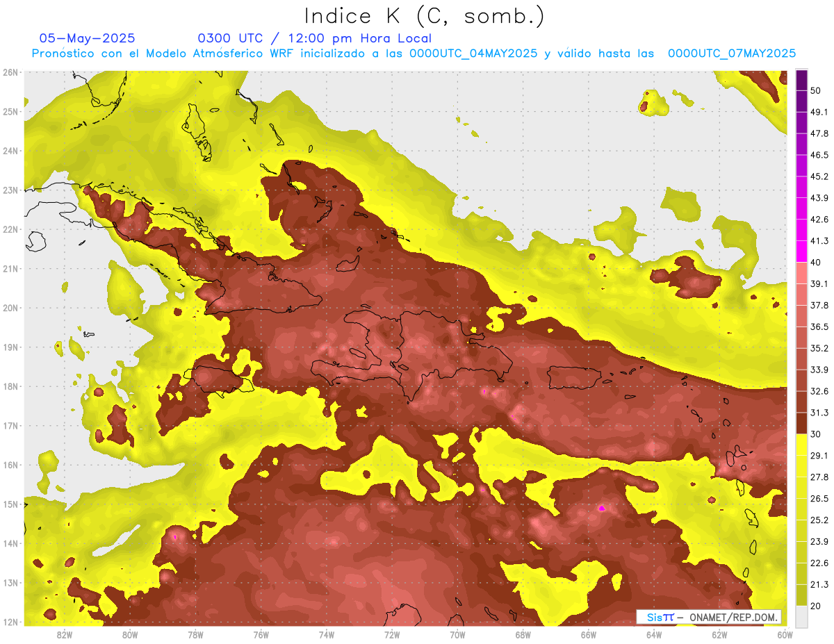Select the dark purple swatch above 50 on color scale
This screenshot has height=644, width=834.
pos(801,80)
